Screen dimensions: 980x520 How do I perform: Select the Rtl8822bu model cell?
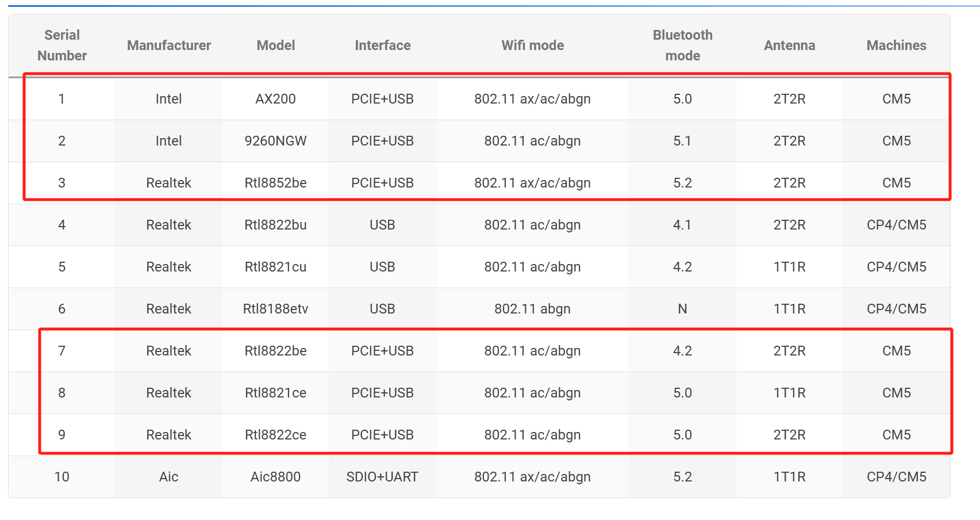276,225
